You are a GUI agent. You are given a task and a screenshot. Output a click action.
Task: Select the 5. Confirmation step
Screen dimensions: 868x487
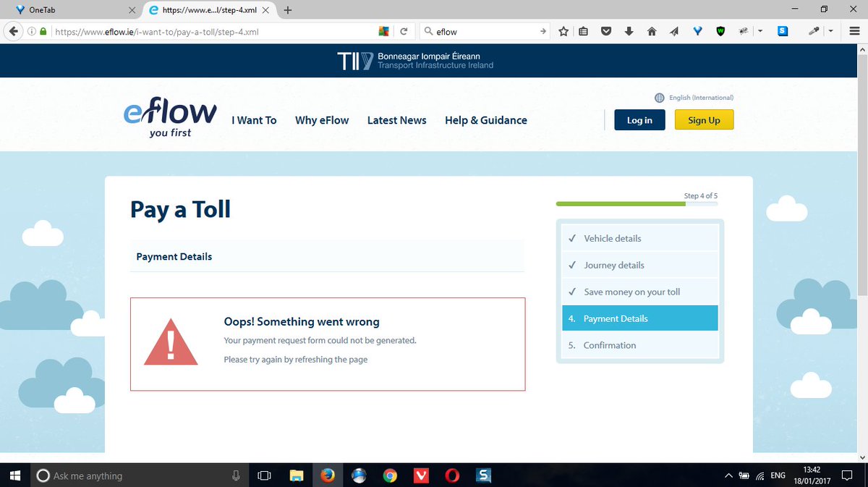click(x=640, y=345)
